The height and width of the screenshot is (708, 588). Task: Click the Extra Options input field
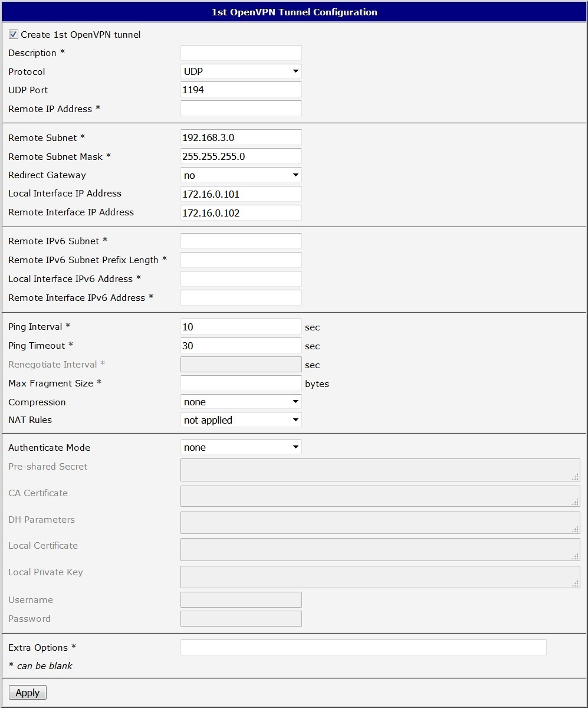363,648
